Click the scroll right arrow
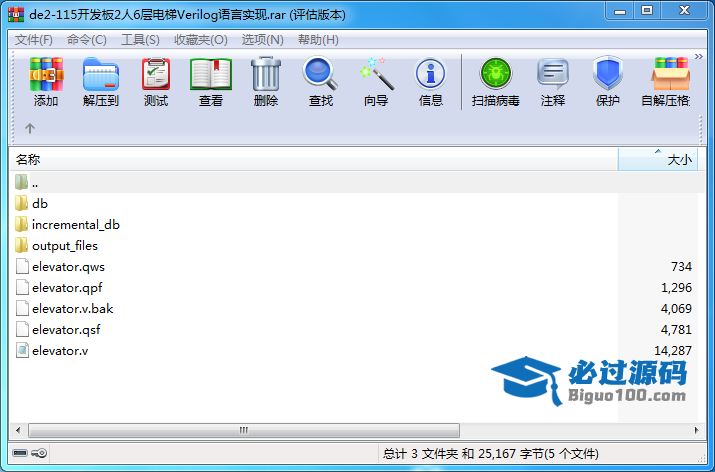 [696, 430]
